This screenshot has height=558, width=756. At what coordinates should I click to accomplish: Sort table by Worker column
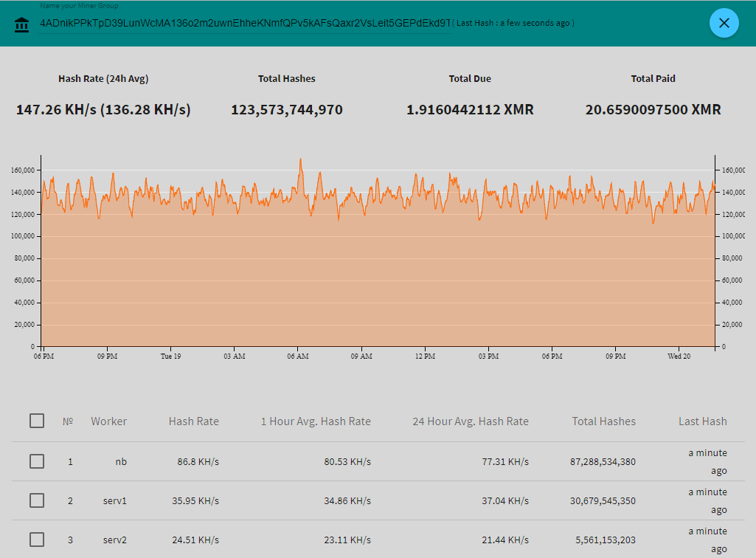pos(108,421)
